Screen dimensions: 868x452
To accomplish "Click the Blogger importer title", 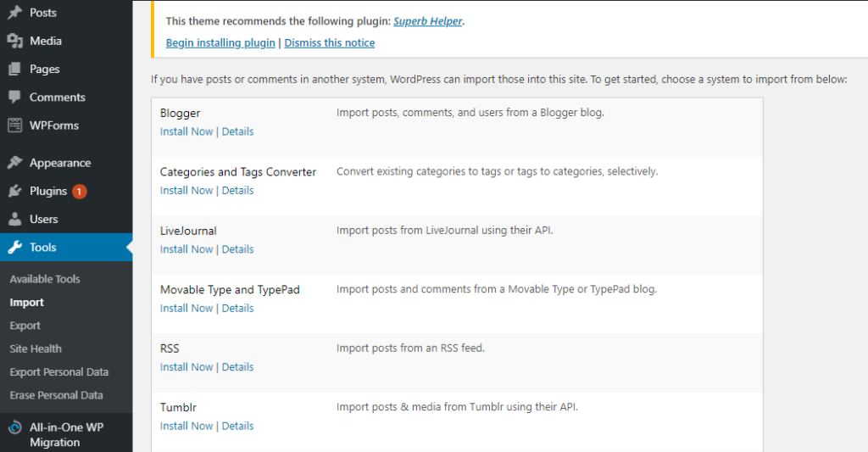I will [180, 113].
